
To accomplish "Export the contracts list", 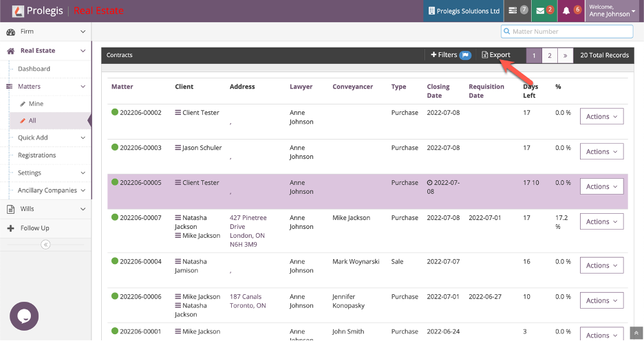I will coord(496,55).
